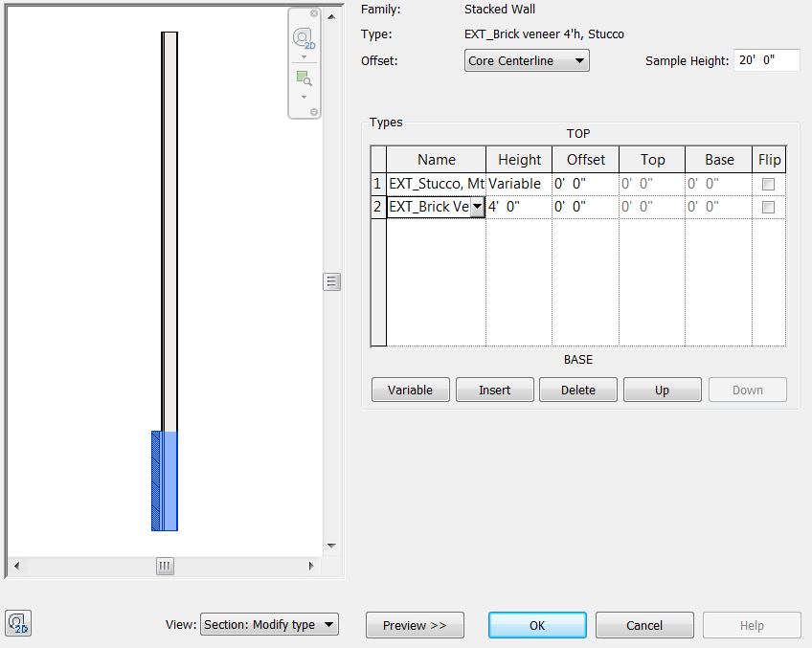Close the preview navigation bar

(x=314, y=13)
